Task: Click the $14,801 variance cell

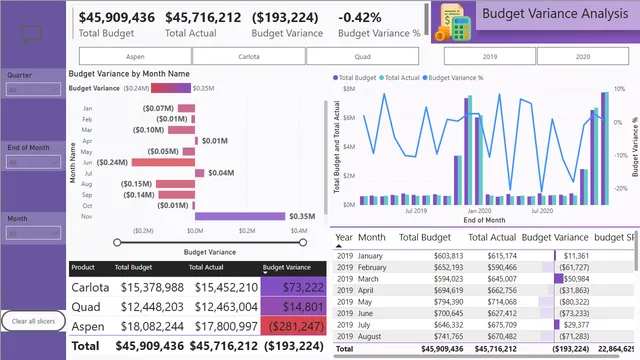Action: [x=293, y=307]
